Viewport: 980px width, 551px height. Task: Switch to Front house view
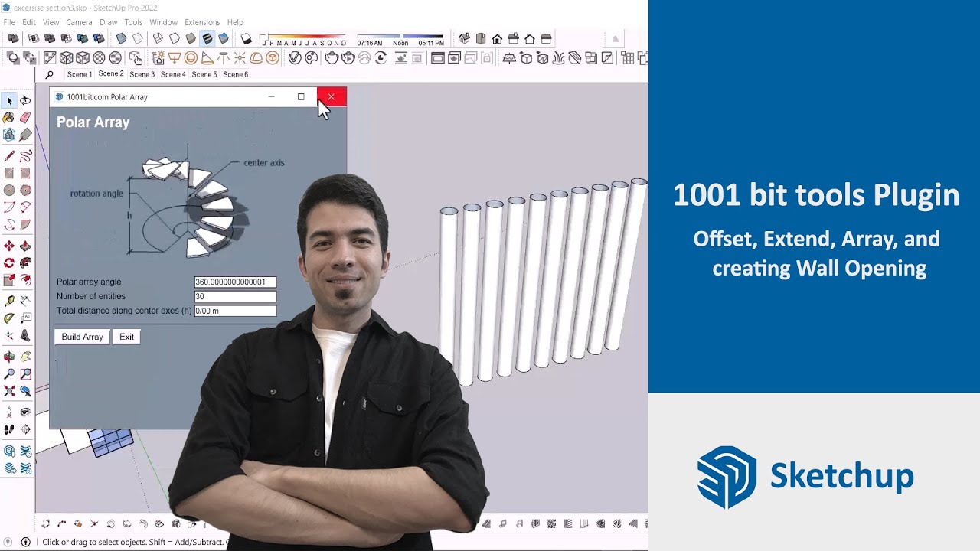pos(497,38)
